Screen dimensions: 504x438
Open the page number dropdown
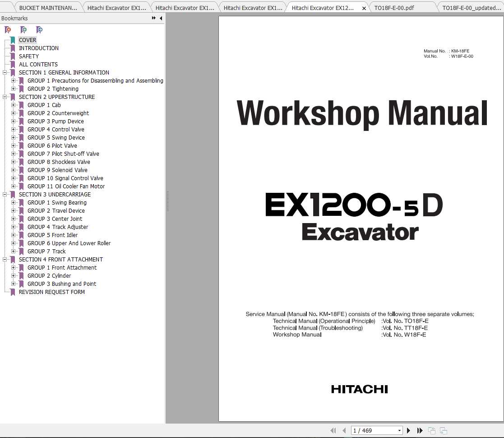[x=399, y=430]
